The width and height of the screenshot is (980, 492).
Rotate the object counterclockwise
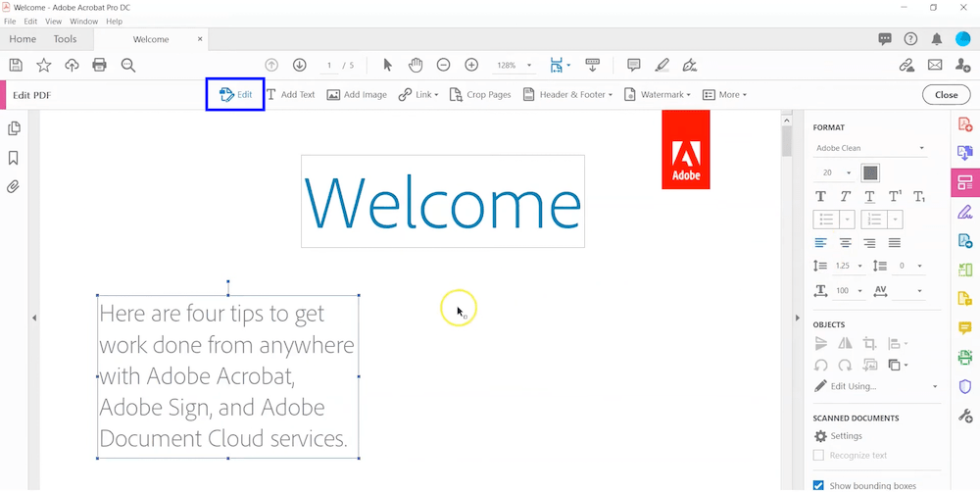pyautogui.click(x=820, y=365)
